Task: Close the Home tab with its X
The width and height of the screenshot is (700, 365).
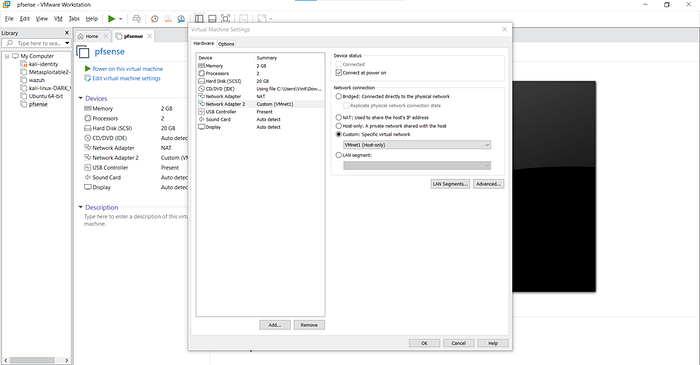Action: click(106, 36)
